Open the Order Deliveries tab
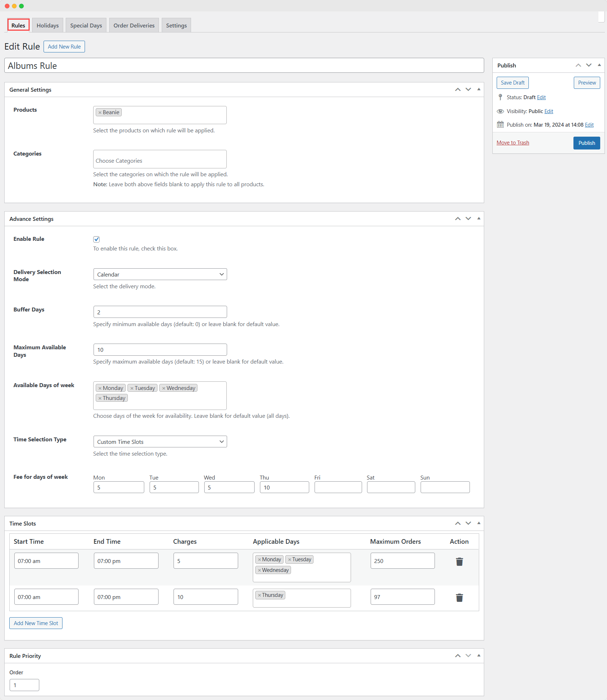The width and height of the screenshot is (607, 700). click(x=134, y=25)
